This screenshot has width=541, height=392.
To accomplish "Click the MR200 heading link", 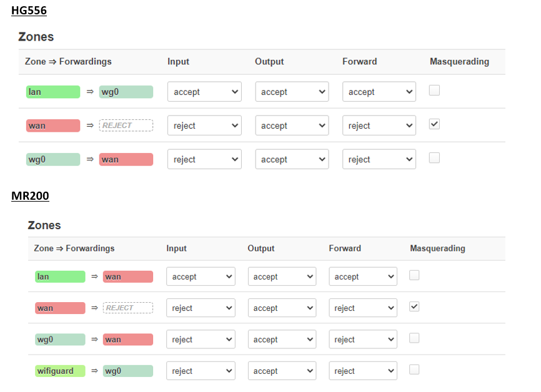I will click(31, 196).
